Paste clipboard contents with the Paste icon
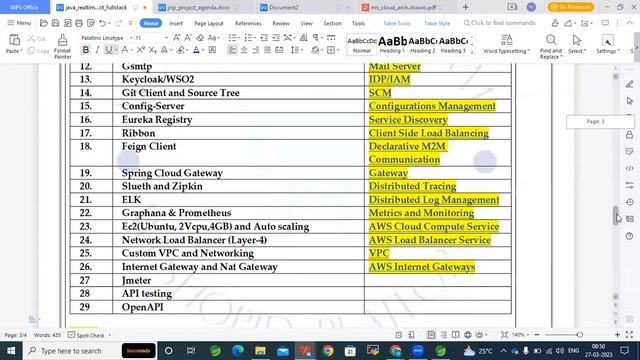The image size is (640, 360). (x=14, y=40)
